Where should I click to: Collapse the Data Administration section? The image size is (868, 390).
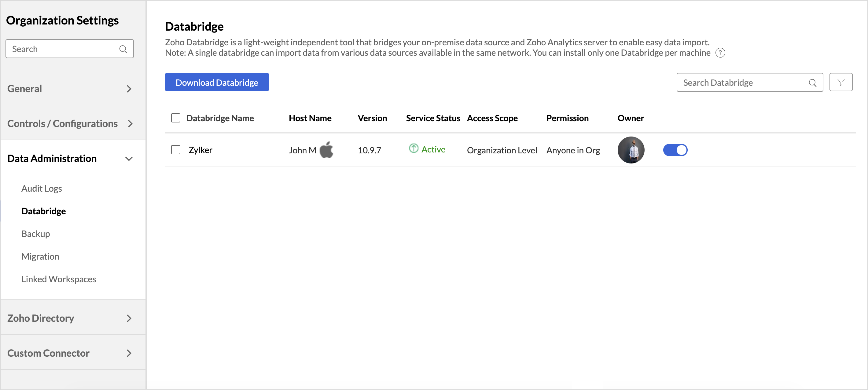tap(129, 159)
